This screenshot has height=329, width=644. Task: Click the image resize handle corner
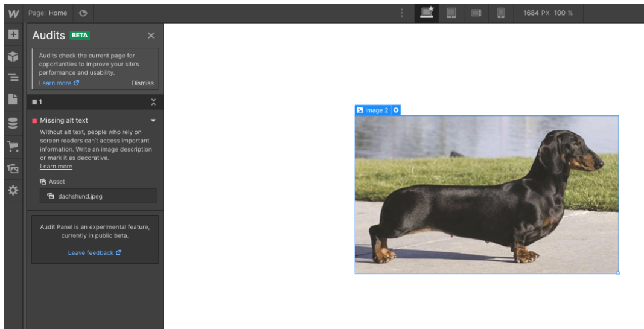(618, 273)
